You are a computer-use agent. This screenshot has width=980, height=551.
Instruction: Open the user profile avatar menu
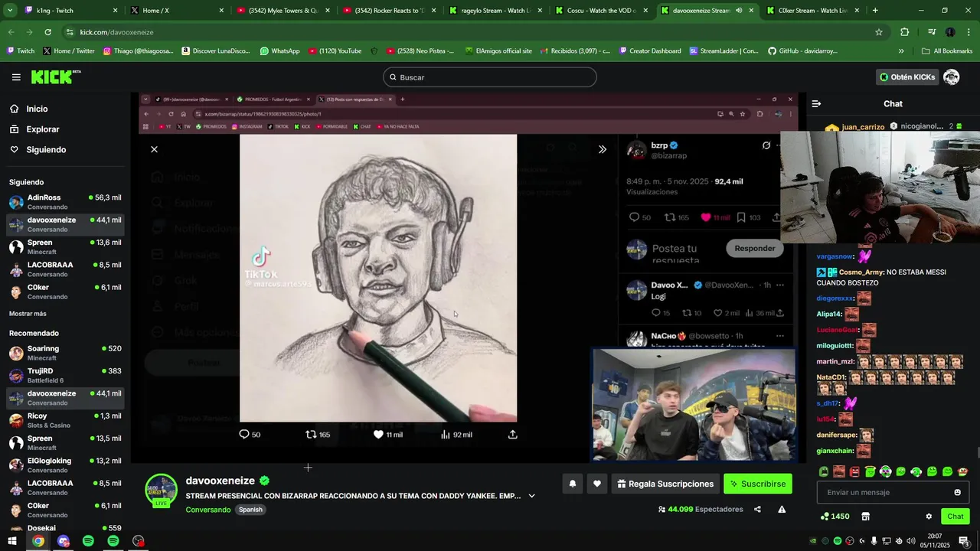point(952,77)
